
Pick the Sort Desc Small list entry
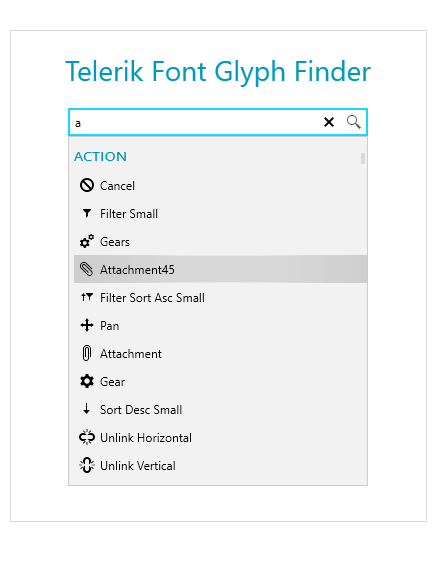pos(221,409)
